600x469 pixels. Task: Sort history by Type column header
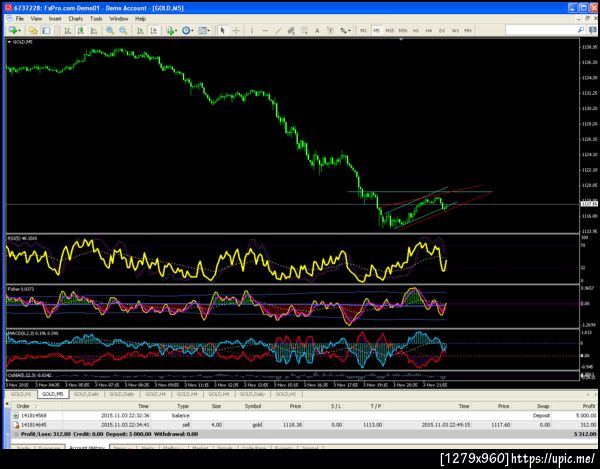[183, 406]
